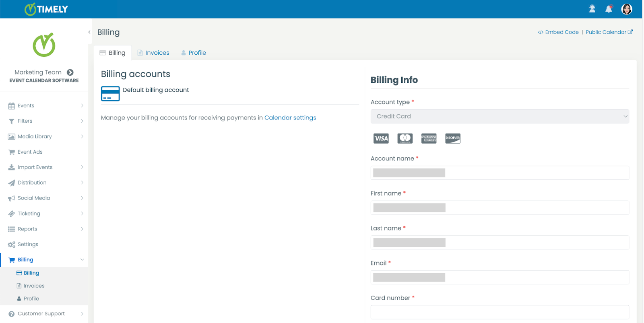Expand the Social Media chevron

tap(82, 198)
